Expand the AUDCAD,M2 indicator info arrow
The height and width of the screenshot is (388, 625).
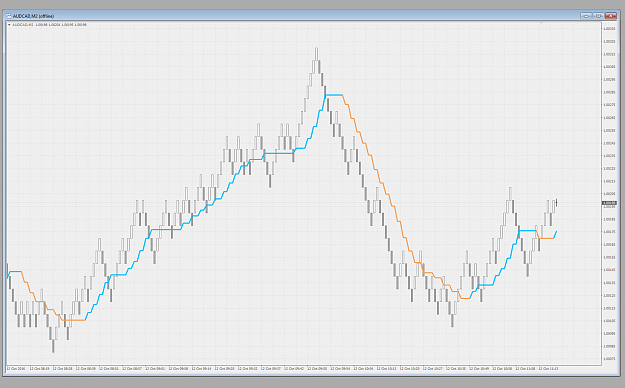(9, 25)
